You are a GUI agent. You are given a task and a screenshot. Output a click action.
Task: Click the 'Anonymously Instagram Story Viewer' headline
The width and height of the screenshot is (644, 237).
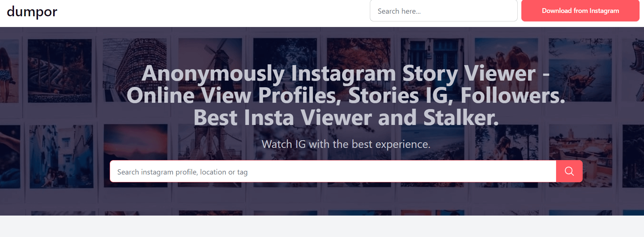[x=346, y=95]
